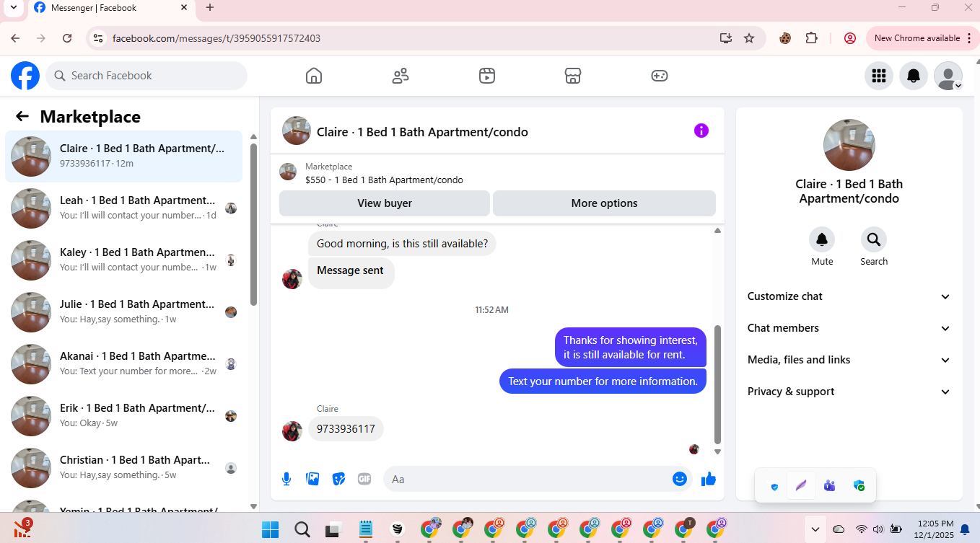Click the More options button

click(x=604, y=203)
